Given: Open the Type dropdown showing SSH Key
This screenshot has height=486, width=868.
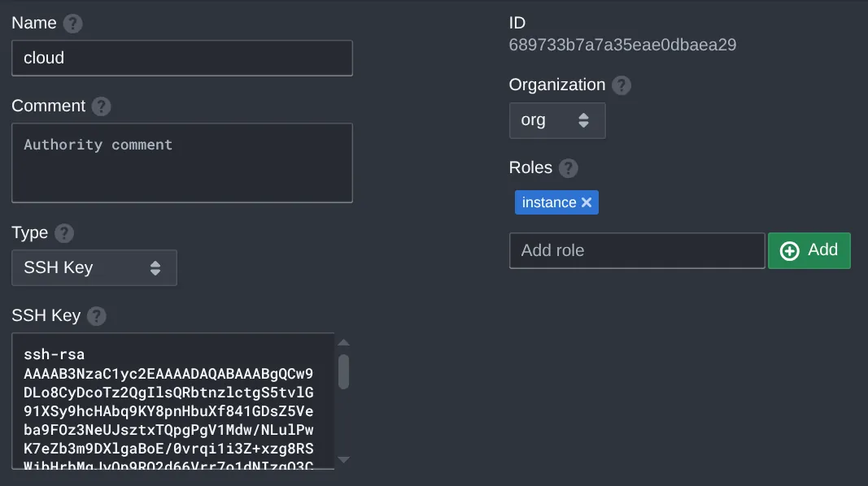Looking at the screenshot, I should pyautogui.click(x=94, y=267).
